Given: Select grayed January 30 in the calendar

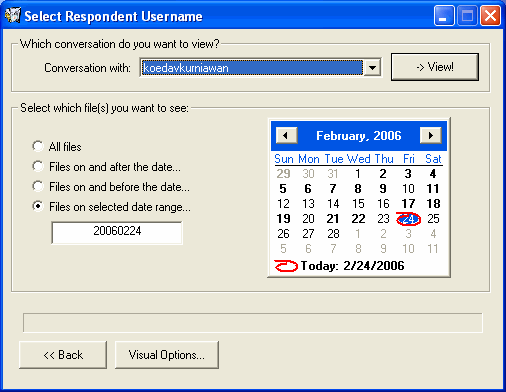Looking at the screenshot, I should (308, 174).
